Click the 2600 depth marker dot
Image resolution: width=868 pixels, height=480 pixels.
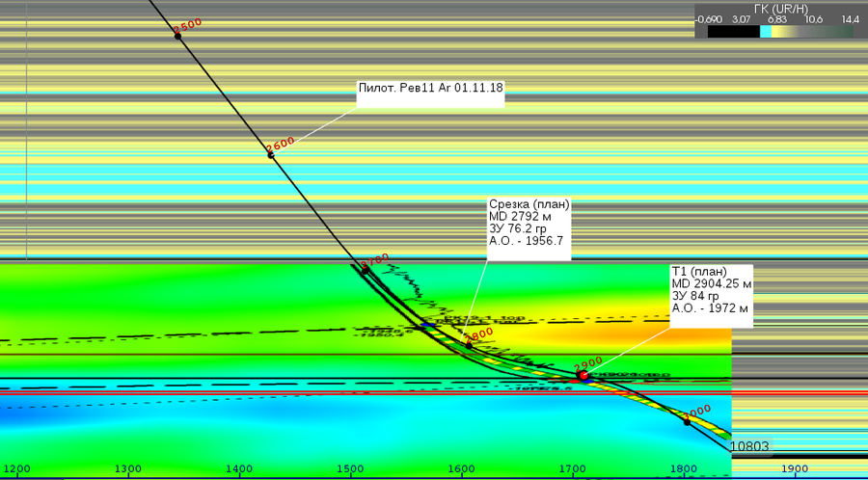click(x=271, y=153)
